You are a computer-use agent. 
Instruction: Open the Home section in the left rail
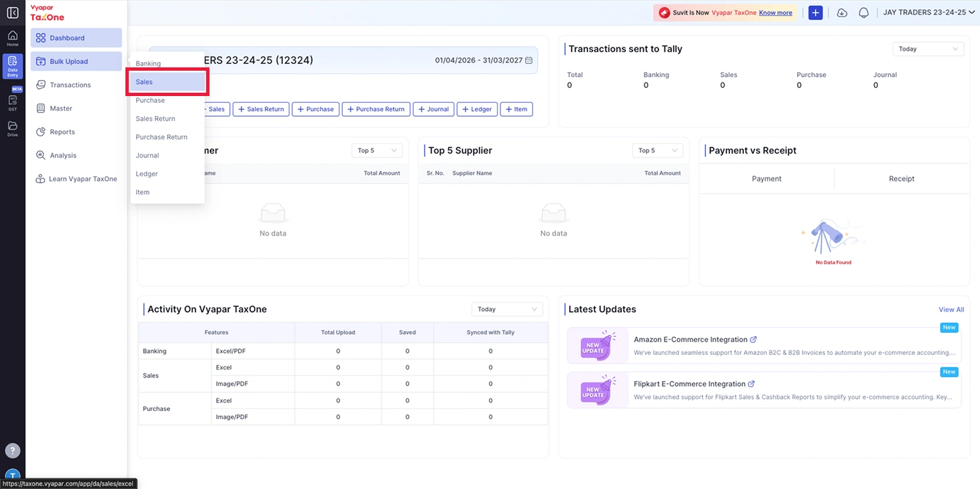tap(13, 38)
